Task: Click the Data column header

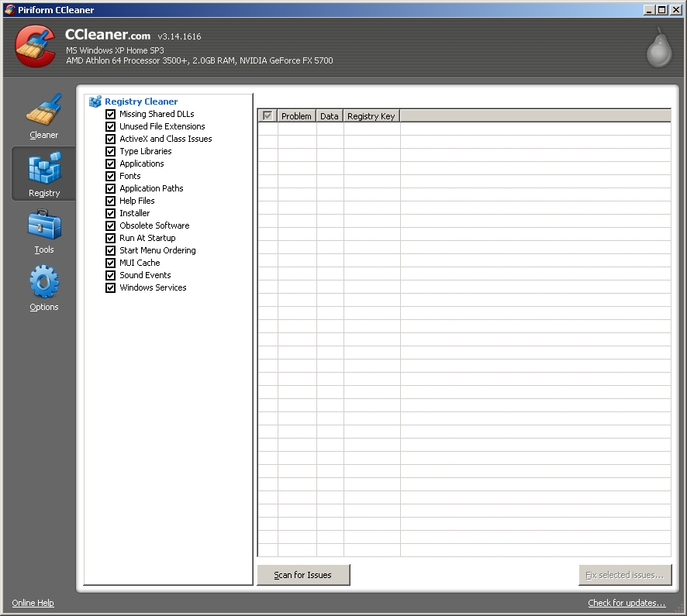Action: (x=329, y=115)
